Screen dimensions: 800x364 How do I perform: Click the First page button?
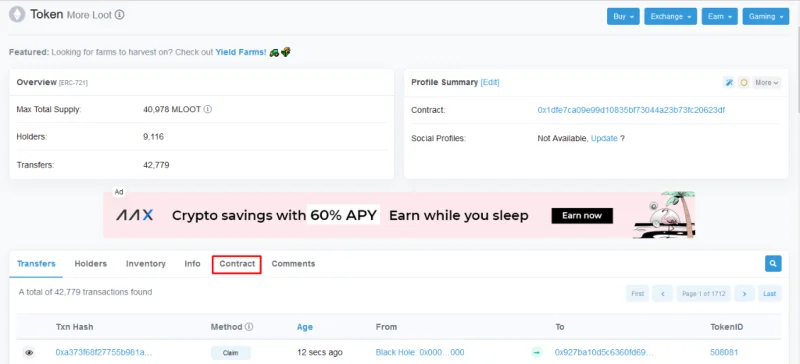click(x=637, y=294)
